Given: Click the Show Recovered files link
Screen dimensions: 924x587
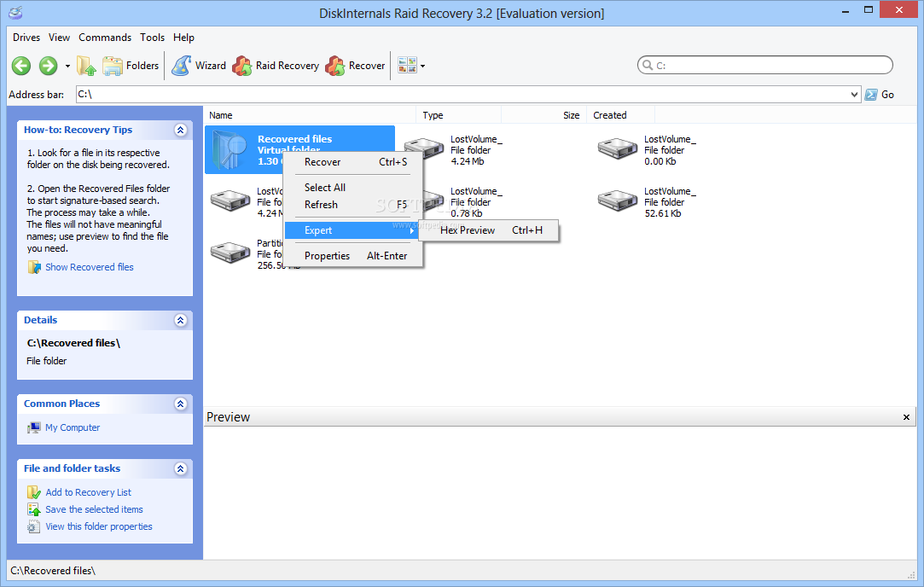Looking at the screenshot, I should (x=90, y=267).
